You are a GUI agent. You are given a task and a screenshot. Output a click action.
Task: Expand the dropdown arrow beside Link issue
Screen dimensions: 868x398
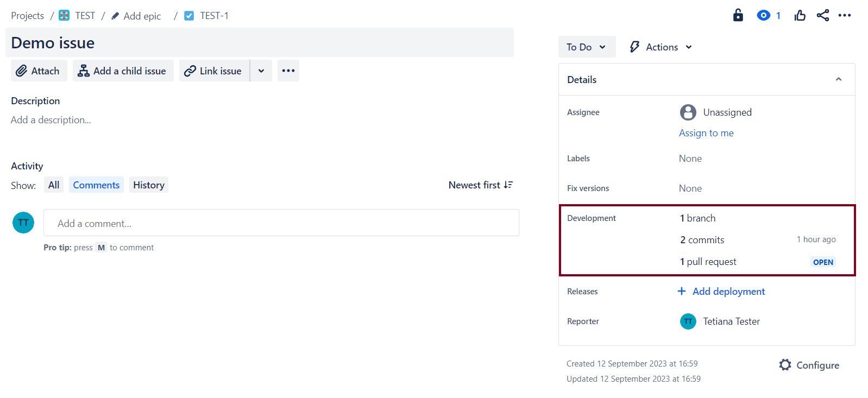(x=261, y=71)
